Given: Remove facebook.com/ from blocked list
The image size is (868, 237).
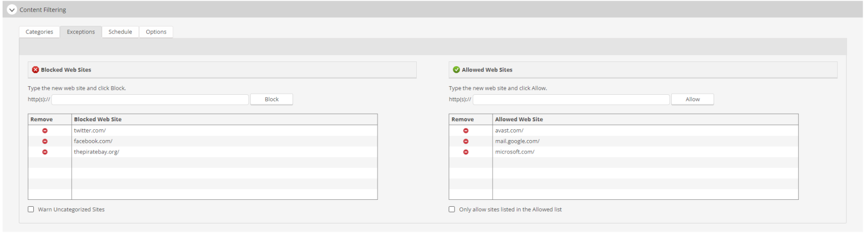Looking at the screenshot, I should 45,142.
